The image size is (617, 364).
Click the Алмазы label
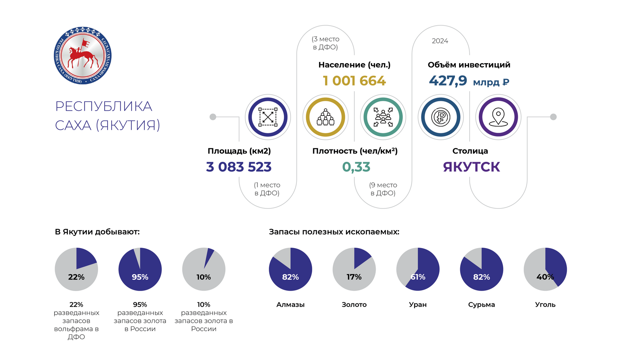tap(291, 305)
